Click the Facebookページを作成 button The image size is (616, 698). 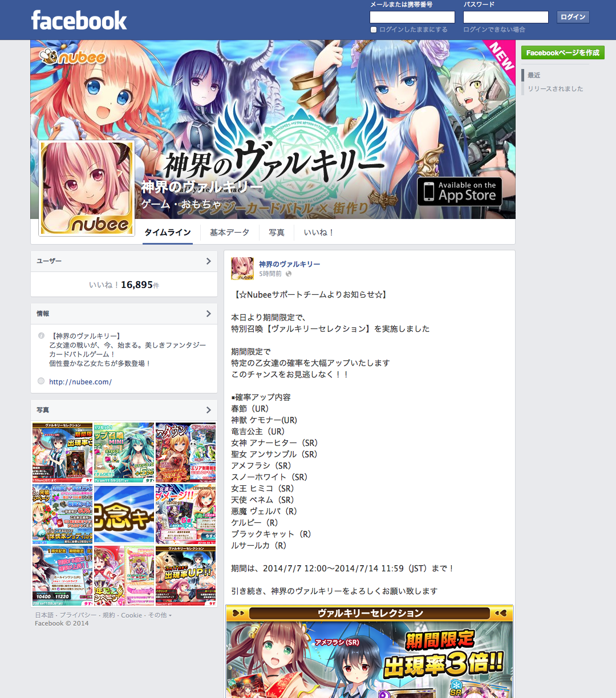pos(562,52)
